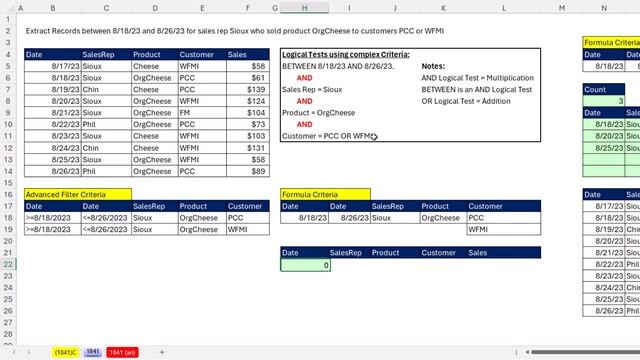Select the row 22 header
The image size is (640, 360).
[8, 264]
